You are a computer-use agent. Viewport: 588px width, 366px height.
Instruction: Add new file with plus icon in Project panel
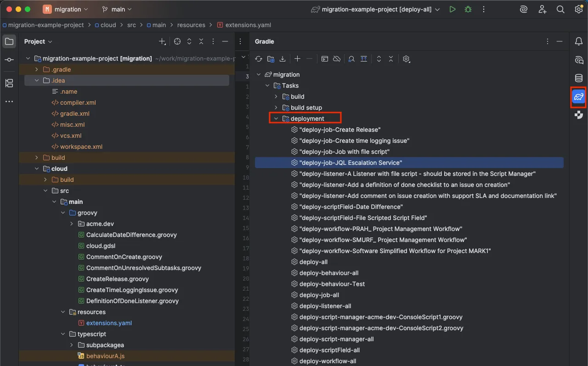(162, 41)
